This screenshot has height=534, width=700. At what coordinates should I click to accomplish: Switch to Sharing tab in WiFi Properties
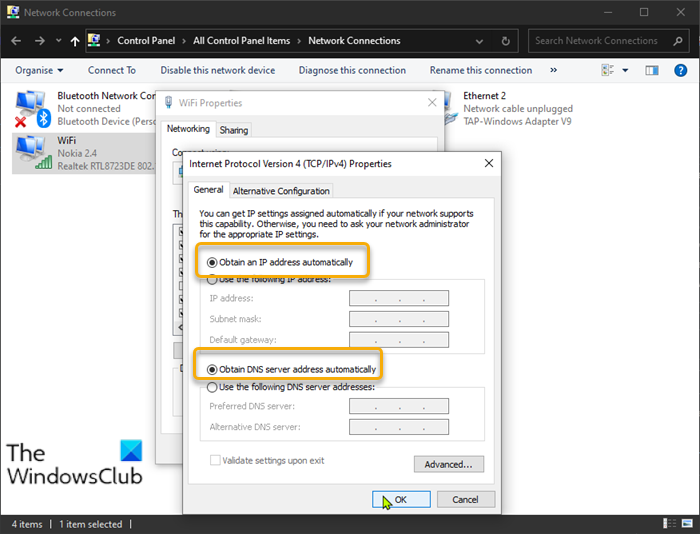pos(234,130)
